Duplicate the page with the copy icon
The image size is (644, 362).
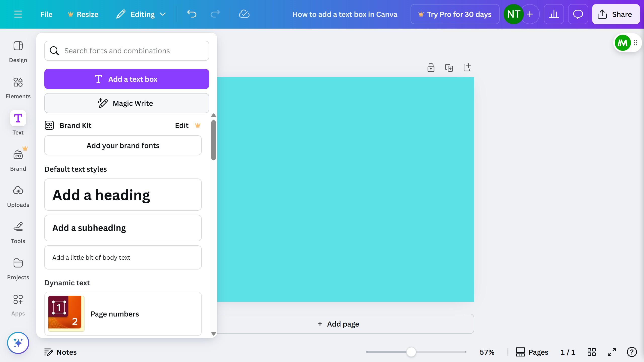pos(449,68)
